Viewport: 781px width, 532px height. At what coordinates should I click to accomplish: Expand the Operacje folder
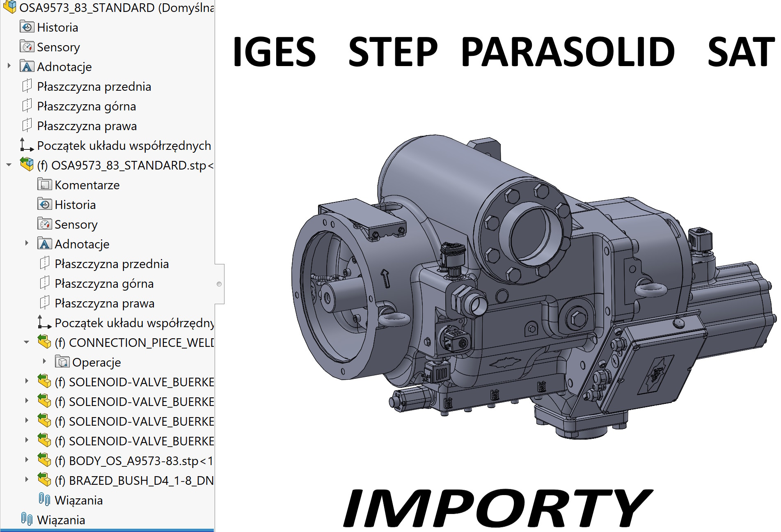click(x=44, y=361)
